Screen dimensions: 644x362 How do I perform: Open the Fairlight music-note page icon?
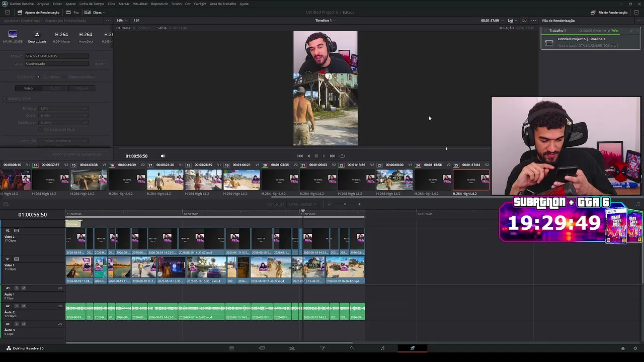click(382, 348)
